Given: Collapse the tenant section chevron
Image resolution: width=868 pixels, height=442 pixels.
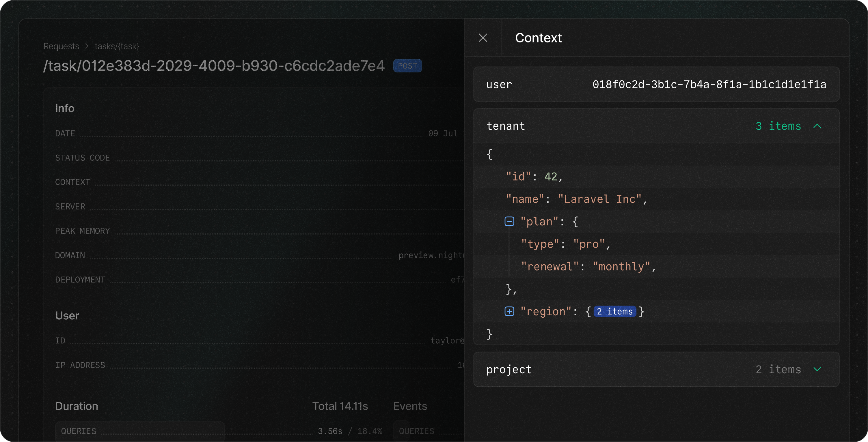Looking at the screenshot, I should pyautogui.click(x=817, y=126).
